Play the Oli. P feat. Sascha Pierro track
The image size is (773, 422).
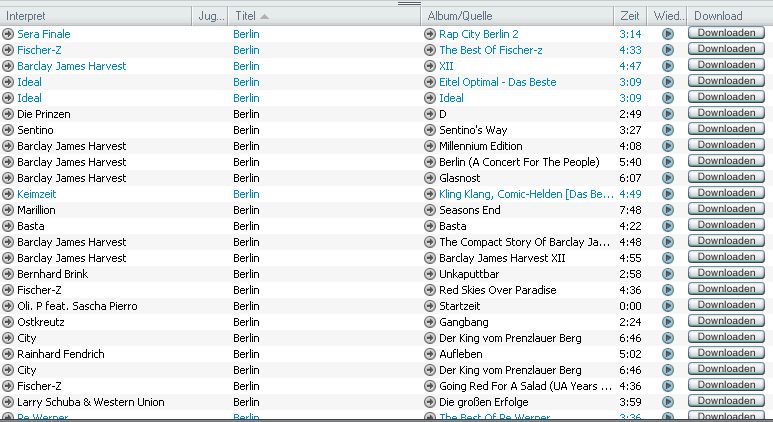tap(668, 306)
